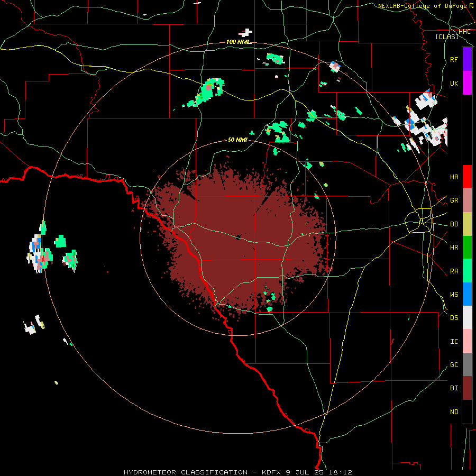The height and width of the screenshot is (476, 476).
Task: Click the BI legend label
Action: (454, 388)
